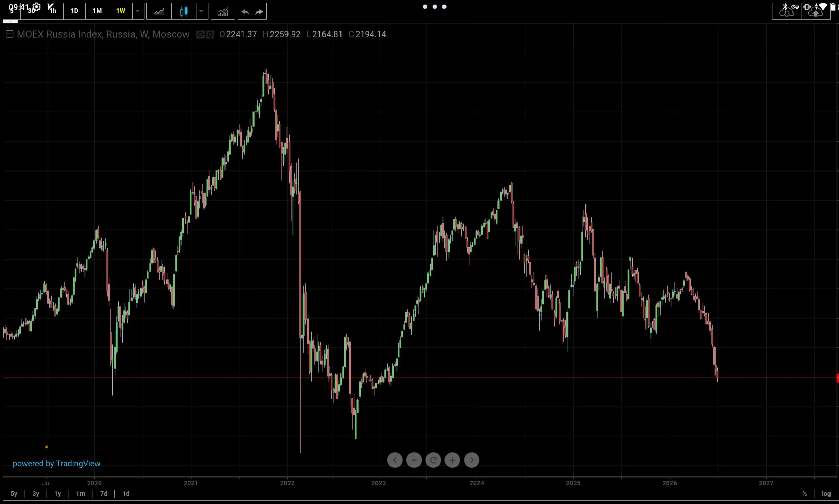
Task: Undo the last chart action
Action: (x=245, y=11)
